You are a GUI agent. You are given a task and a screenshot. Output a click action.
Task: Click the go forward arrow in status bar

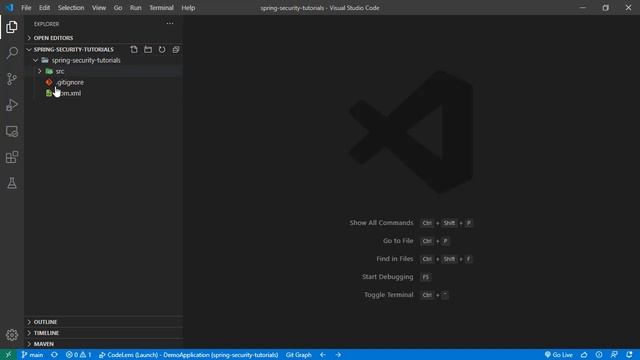tap(338, 355)
